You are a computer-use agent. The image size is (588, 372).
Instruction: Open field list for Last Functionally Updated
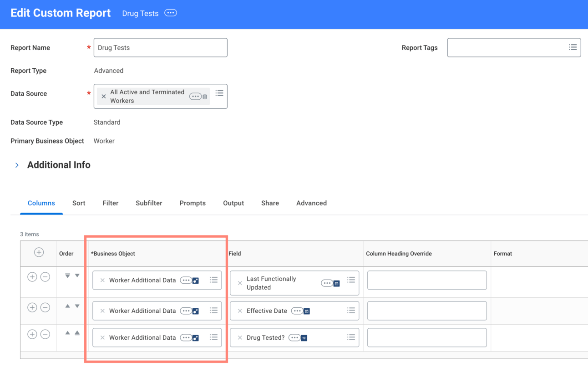[x=351, y=280]
